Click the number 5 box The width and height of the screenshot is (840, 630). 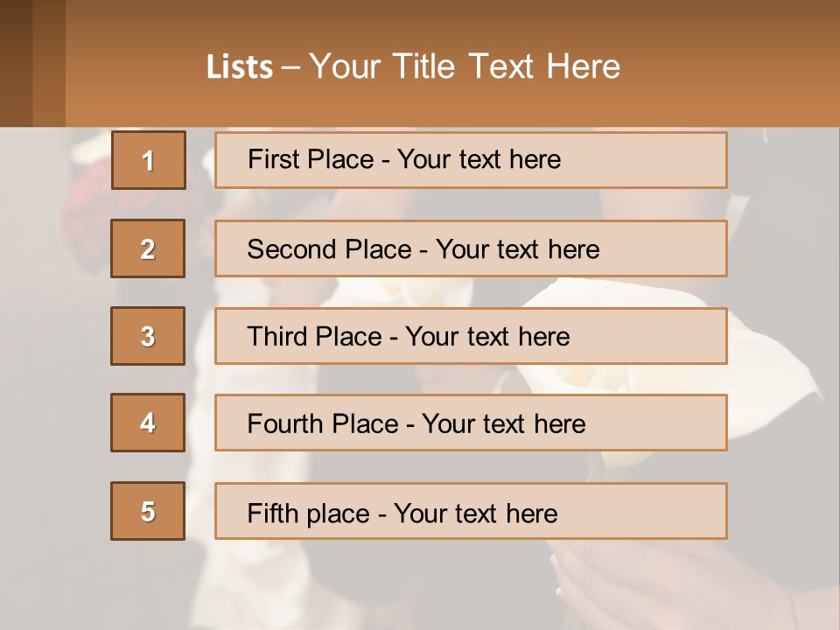point(148,511)
